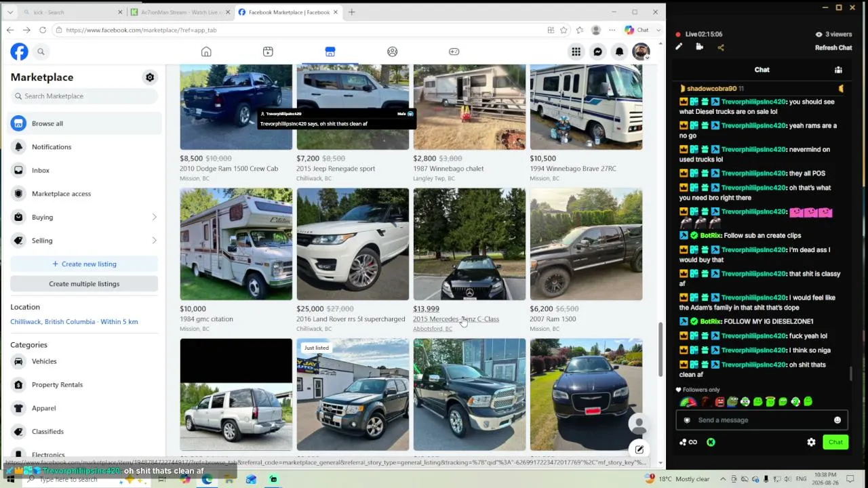Viewport: 868px width, 488px height.
Task: Open the Facebook home feed icon
Action: coord(206,52)
